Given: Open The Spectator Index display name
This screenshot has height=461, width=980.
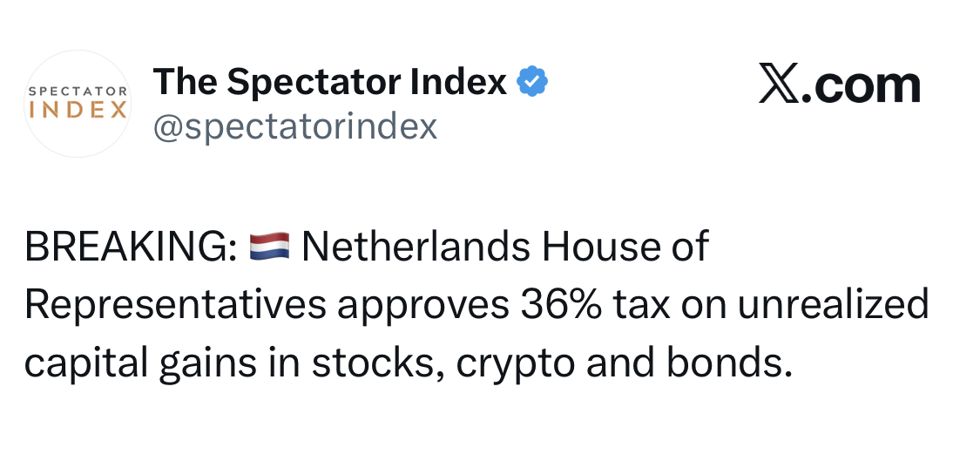Looking at the screenshot, I should [329, 83].
